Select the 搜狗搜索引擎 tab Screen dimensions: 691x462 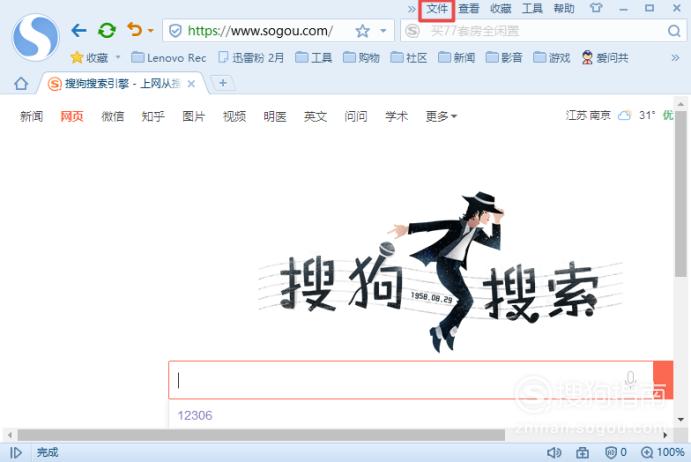tap(122, 83)
